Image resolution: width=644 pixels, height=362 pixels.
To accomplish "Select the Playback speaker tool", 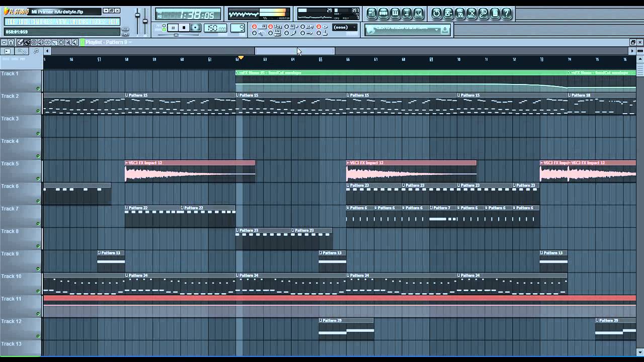I will pos(74,43).
